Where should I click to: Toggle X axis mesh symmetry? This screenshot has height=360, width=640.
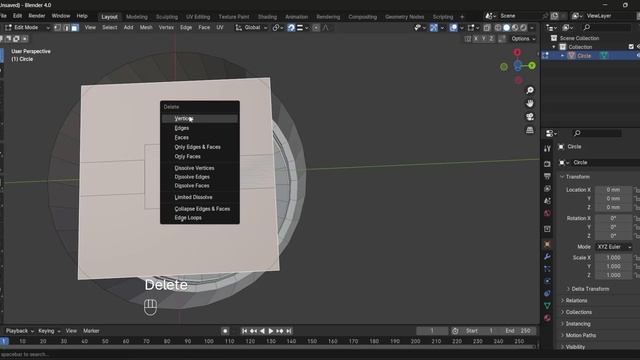pos(476,39)
